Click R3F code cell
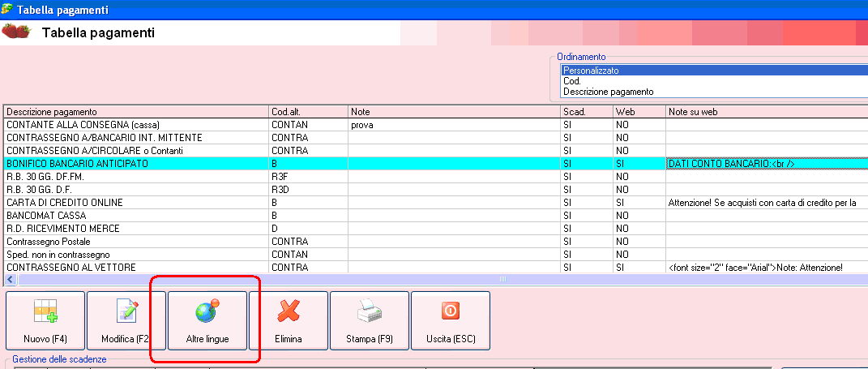868x369 pixels. 308,177
